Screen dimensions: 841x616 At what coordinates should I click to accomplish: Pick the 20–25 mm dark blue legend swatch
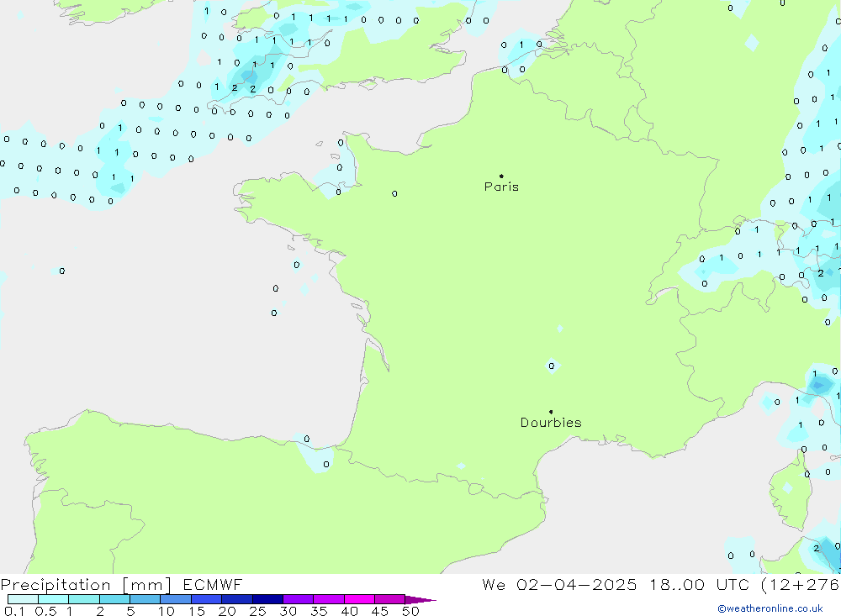[x=236, y=599]
